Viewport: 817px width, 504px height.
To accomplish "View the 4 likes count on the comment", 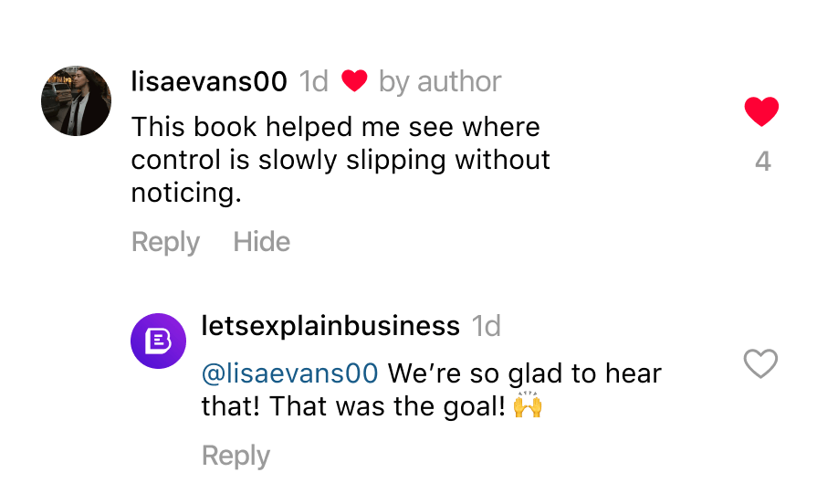I will (x=763, y=163).
